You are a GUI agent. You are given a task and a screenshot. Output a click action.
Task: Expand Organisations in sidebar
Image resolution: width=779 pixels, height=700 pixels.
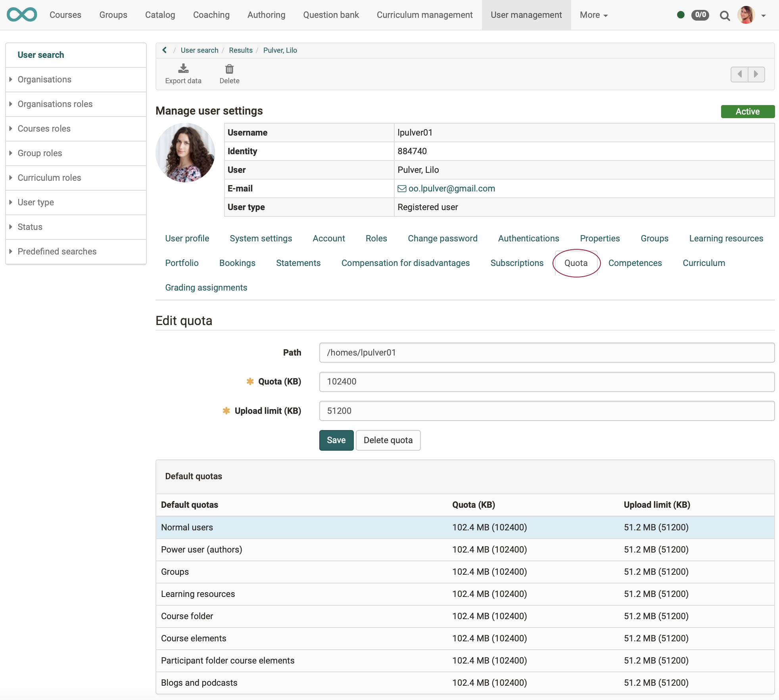pyautogui.click(x=44, y=79)
